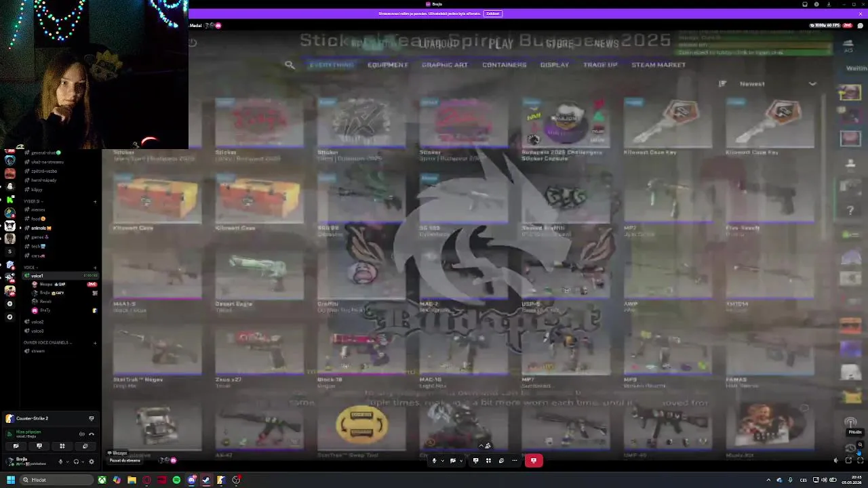Image resolution: width=868 pixels, height=488 pixels.
Task: Click the CS2 power quit icon
Action: [193, 43]
